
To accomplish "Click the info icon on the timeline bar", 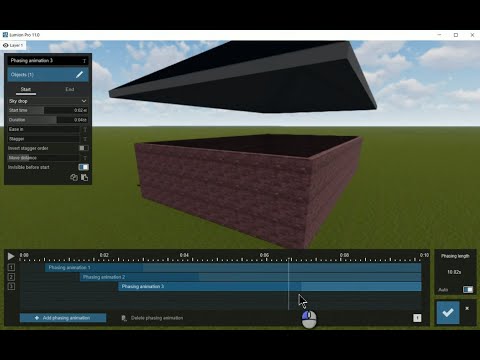I will point(417,318).
